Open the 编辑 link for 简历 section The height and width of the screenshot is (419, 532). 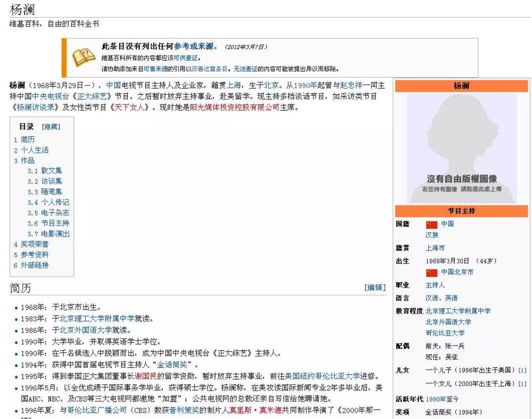click(375, 288)
